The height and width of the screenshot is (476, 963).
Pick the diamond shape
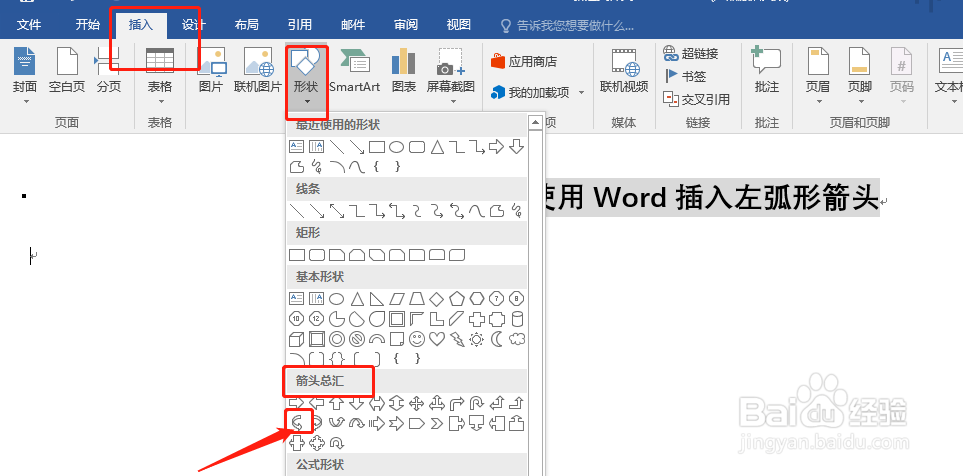tap(436, 299)
